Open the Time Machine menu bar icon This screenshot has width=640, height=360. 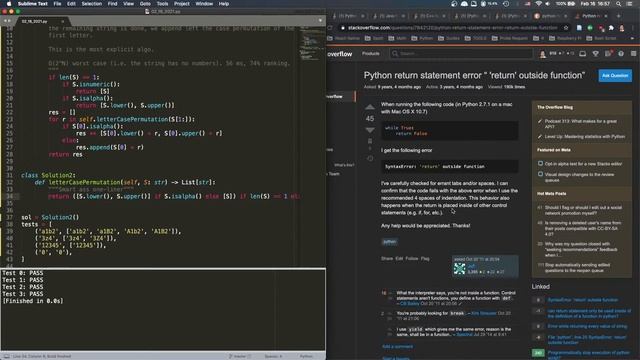point(506,4)
